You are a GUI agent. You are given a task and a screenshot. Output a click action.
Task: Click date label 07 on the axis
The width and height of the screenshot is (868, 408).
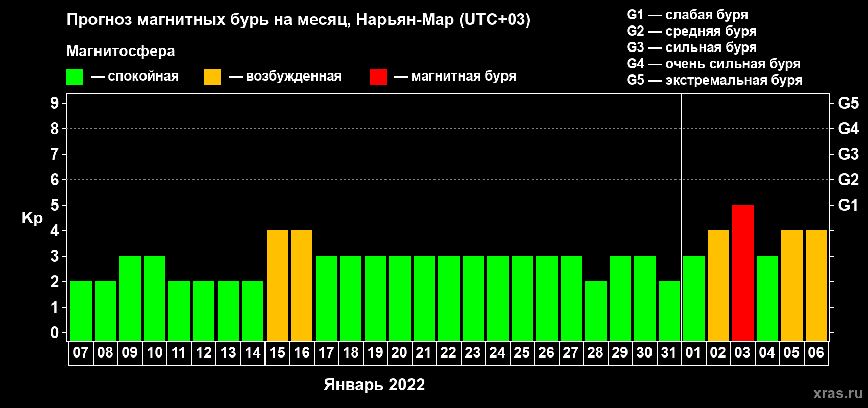pyautogui.click(x=81, y=352)
